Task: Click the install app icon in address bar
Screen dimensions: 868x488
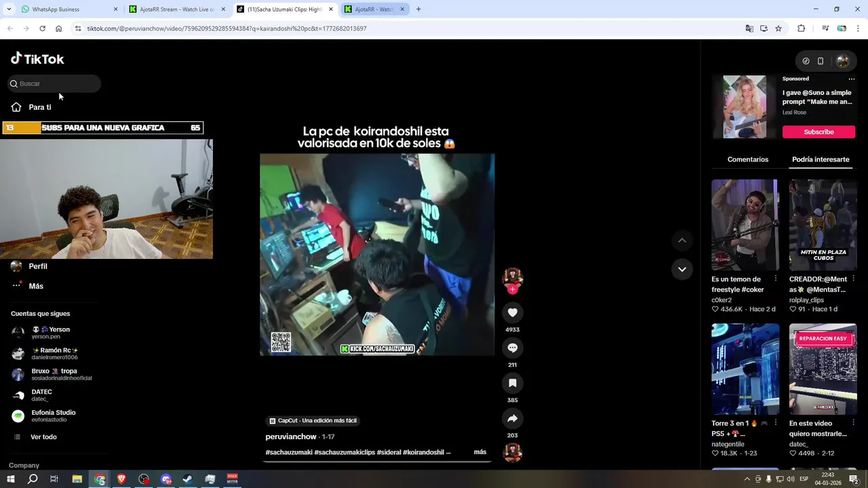Action: (x=764, y=28)
